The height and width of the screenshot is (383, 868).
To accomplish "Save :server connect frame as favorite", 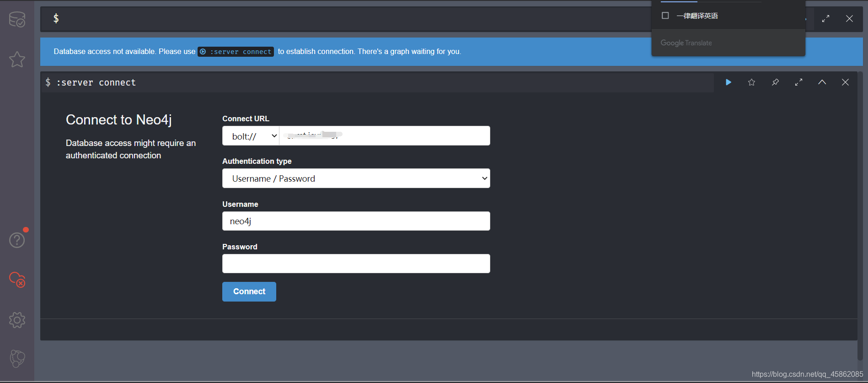I will (752, 82).
